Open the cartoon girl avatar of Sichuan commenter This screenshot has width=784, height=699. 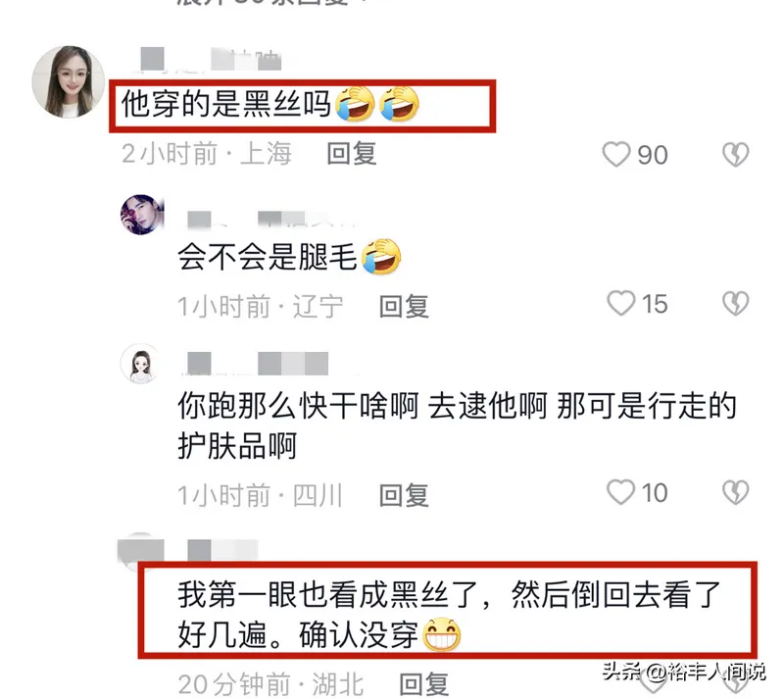pos(141,364)
